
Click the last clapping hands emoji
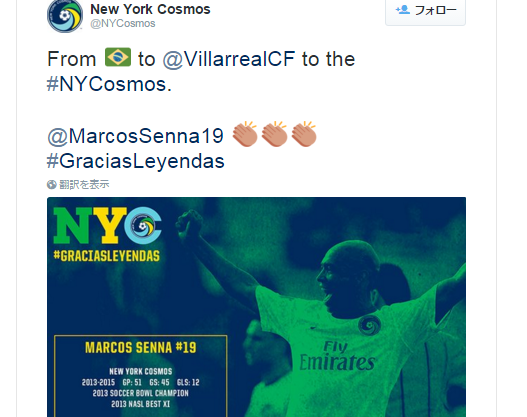304,134
